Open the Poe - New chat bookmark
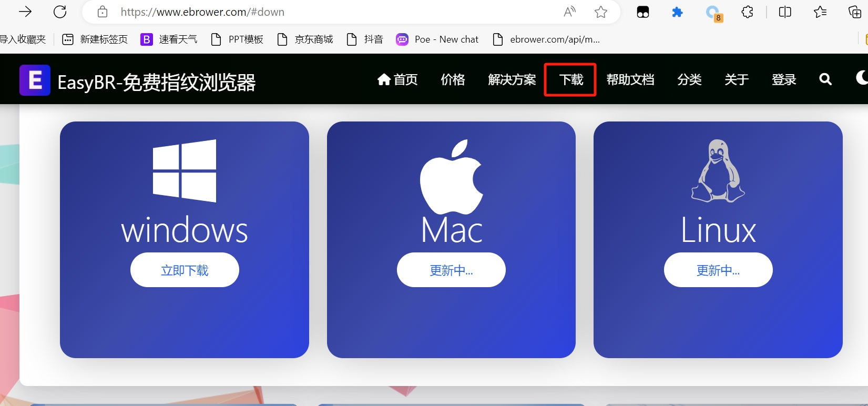The image size is (868, 406). [437, 39]
